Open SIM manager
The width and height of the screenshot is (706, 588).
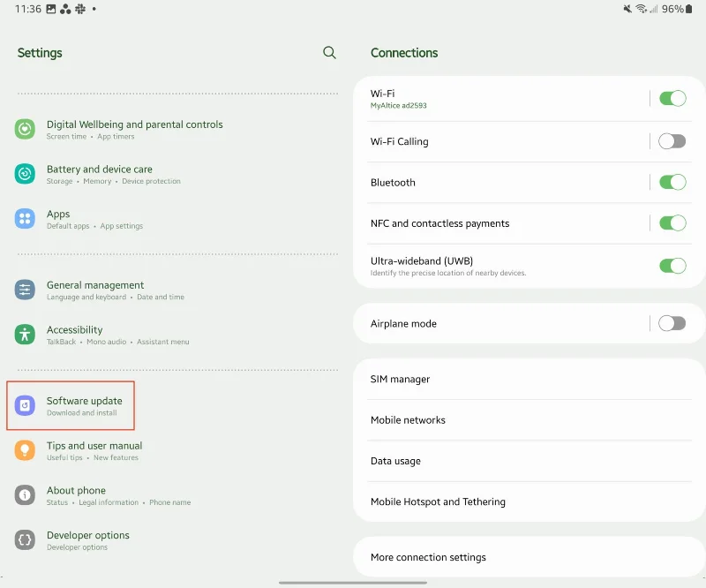click(x=529, y=379)
